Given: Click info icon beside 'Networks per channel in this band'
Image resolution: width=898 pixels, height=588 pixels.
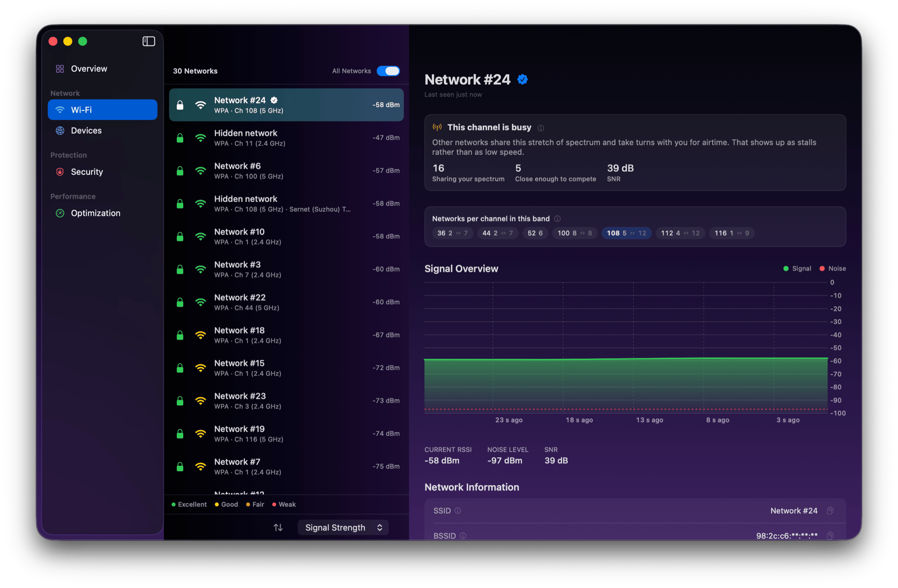Looking at the screenshot, I should (x=557, y=219).
